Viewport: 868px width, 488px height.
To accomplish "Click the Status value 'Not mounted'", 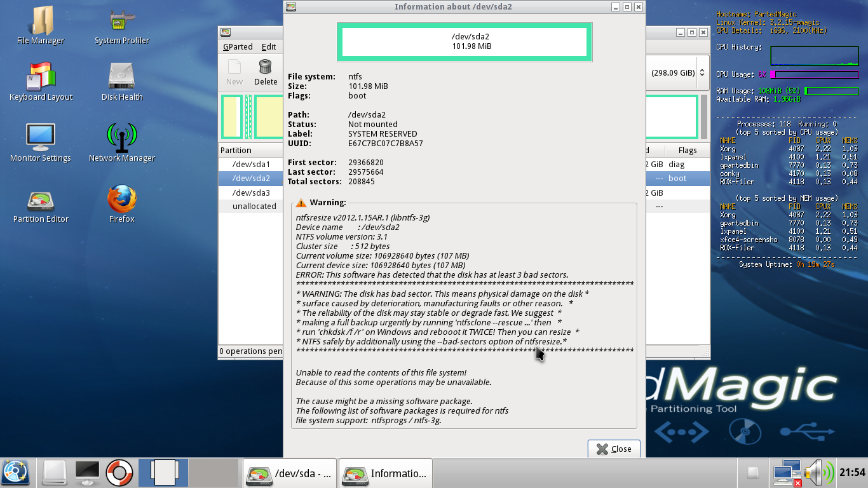I will [x=373, y=125].
